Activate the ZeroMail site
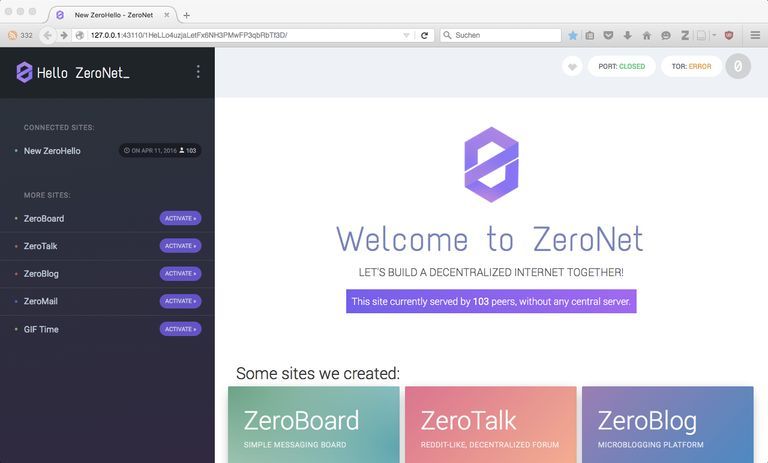 (180, 301)
